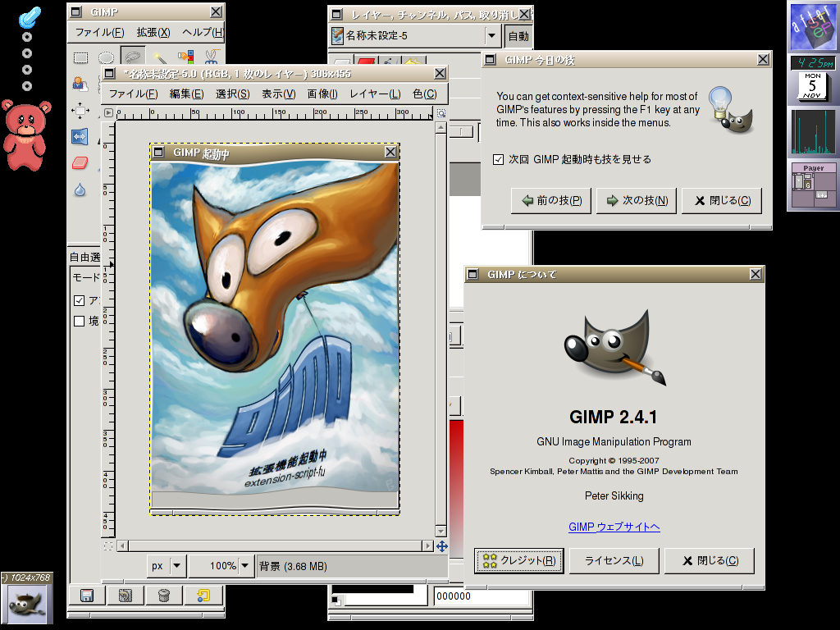The image size is (840, 630).
Task: Click the red teddy bear desktop icon
Action: point(26,135)
